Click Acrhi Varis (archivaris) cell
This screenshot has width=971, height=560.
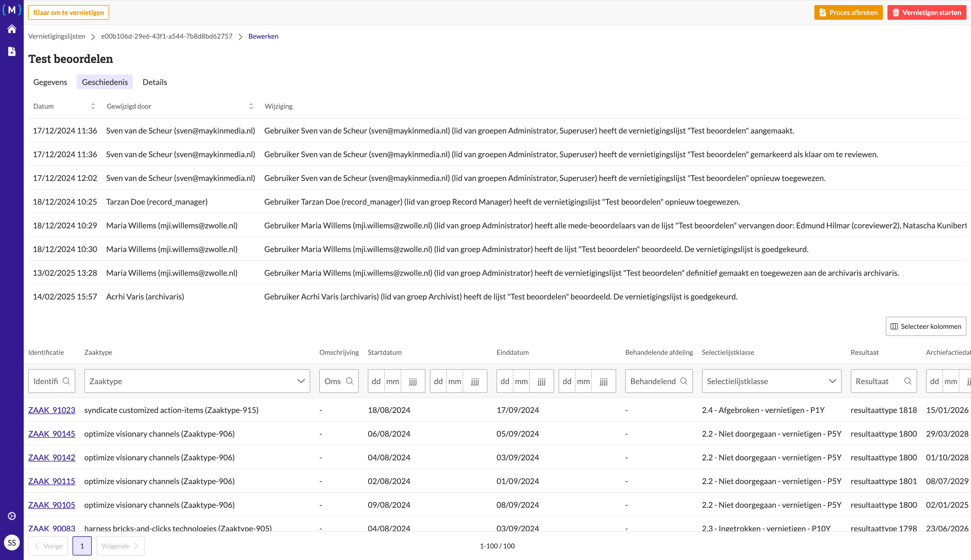tap(145, 297)
